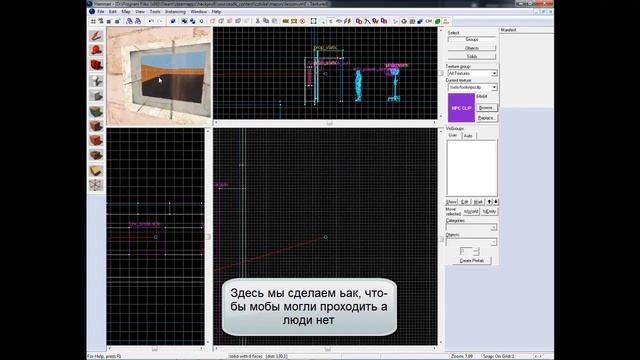Select the gray Block tool
640x360 pixels.
click(96, 96)
